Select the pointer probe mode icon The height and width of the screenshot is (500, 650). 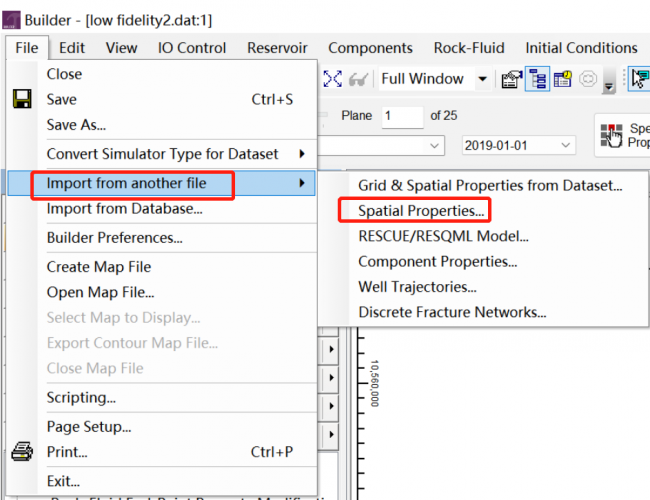pos(638,79)
